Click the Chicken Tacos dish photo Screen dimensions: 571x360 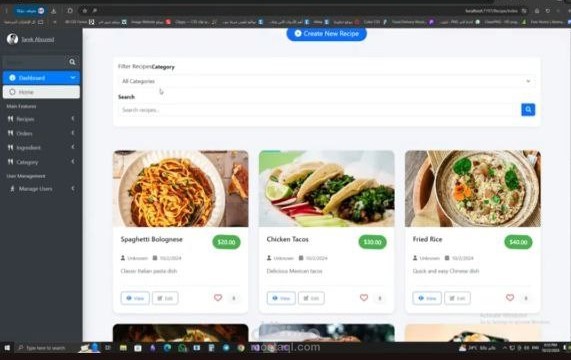pos(327,189)
